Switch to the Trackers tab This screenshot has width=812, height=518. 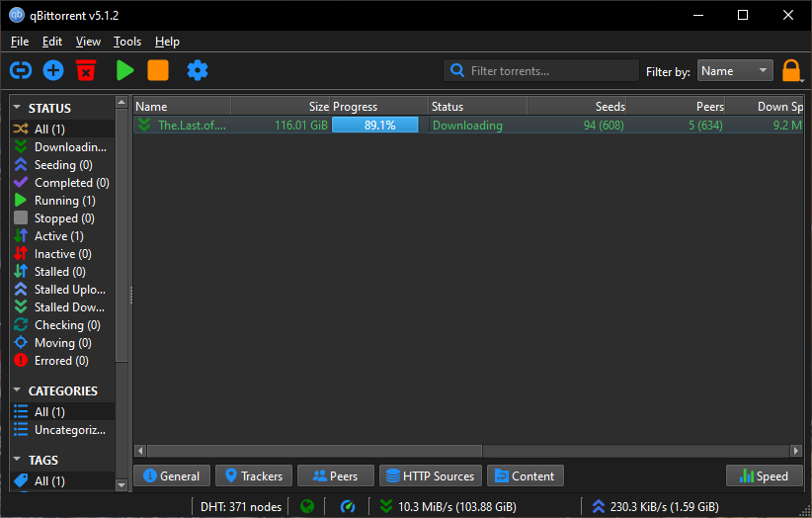click(x=254, y=475)
